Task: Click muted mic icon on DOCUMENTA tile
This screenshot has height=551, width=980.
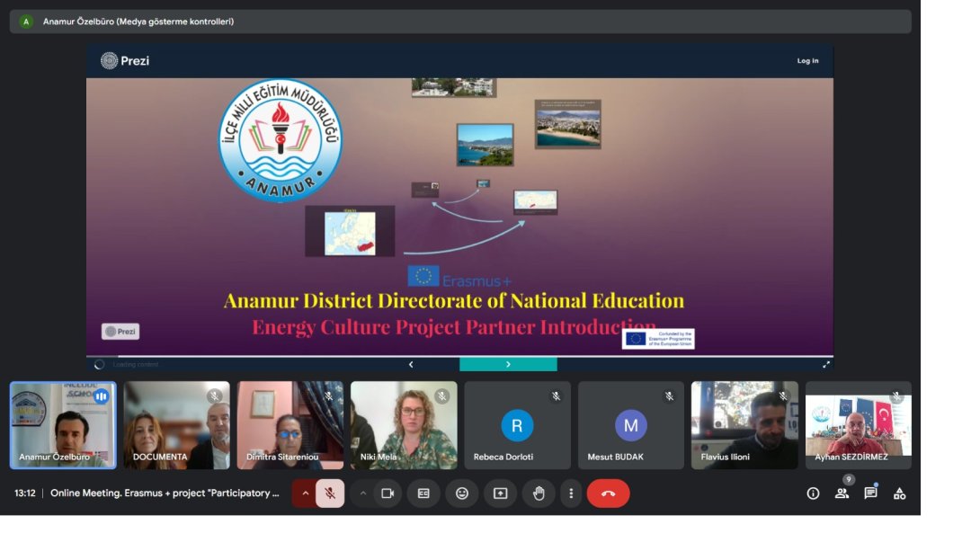Action: 214,396
